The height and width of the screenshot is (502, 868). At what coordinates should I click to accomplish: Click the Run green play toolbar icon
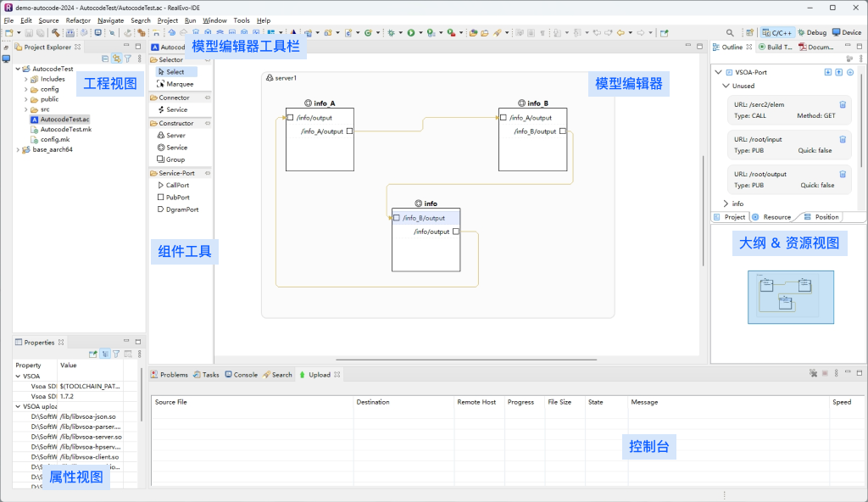[x=411, y=33]
